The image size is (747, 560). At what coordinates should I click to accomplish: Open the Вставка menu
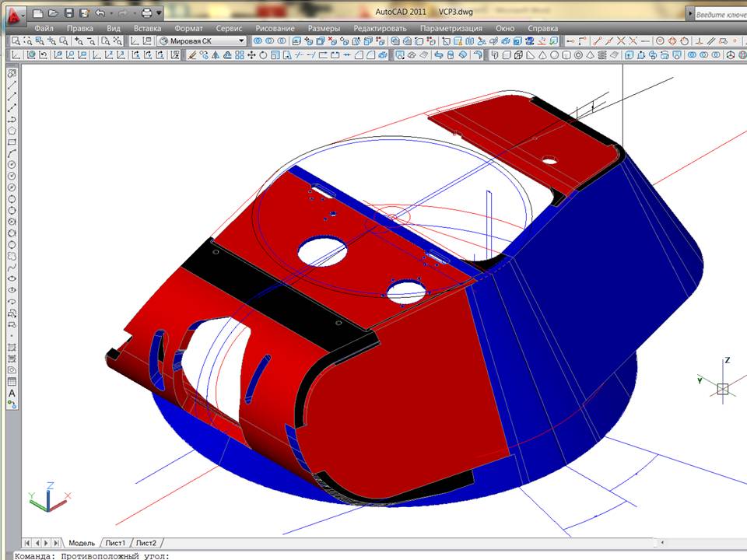[x=147, y=29]
